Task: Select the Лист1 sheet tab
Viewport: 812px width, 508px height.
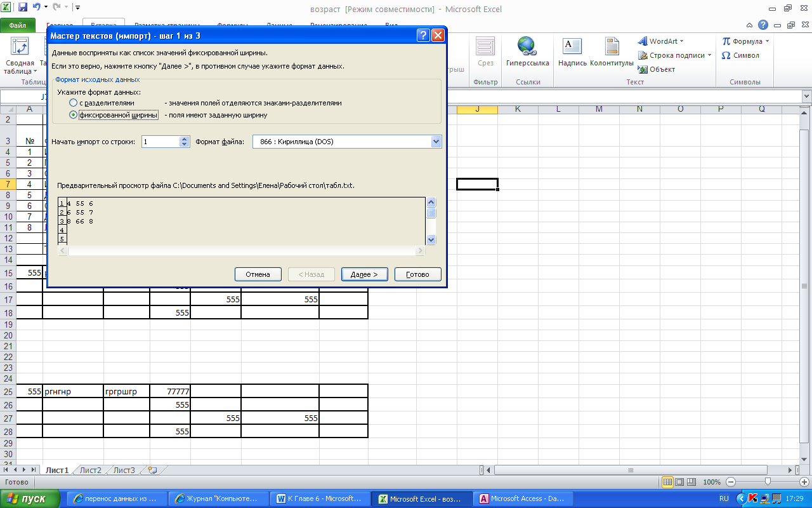Action: [x=56, y=470]
